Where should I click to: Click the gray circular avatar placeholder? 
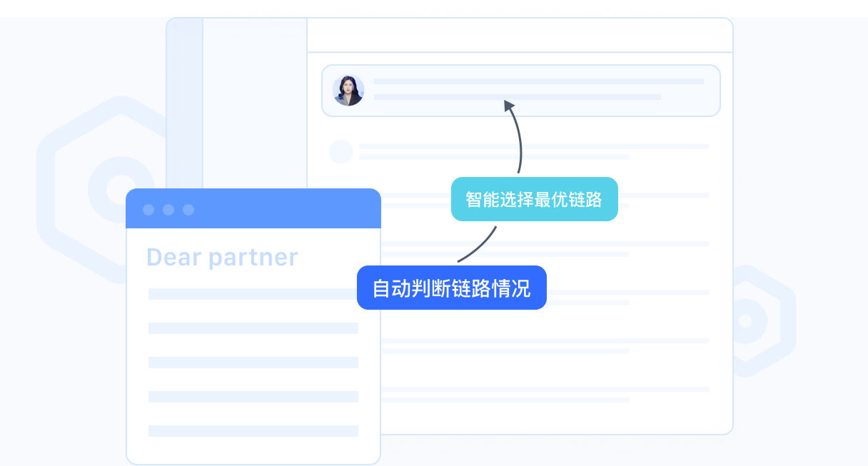340,151
